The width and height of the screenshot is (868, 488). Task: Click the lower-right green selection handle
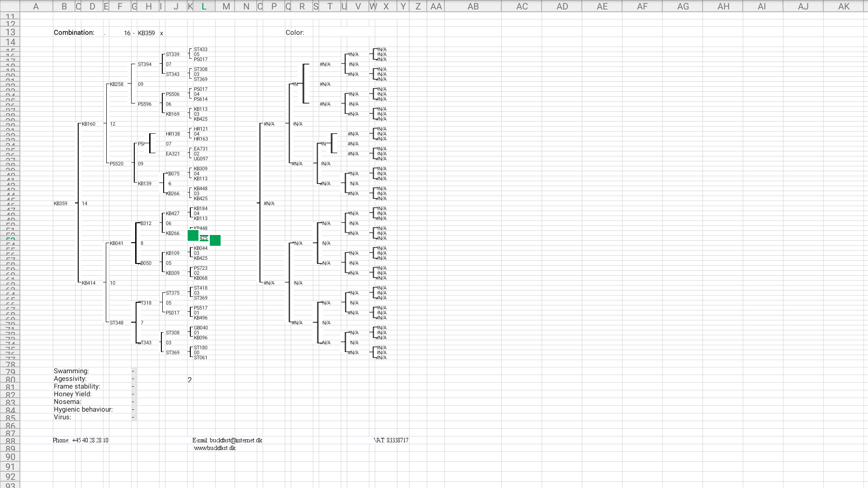215,240
